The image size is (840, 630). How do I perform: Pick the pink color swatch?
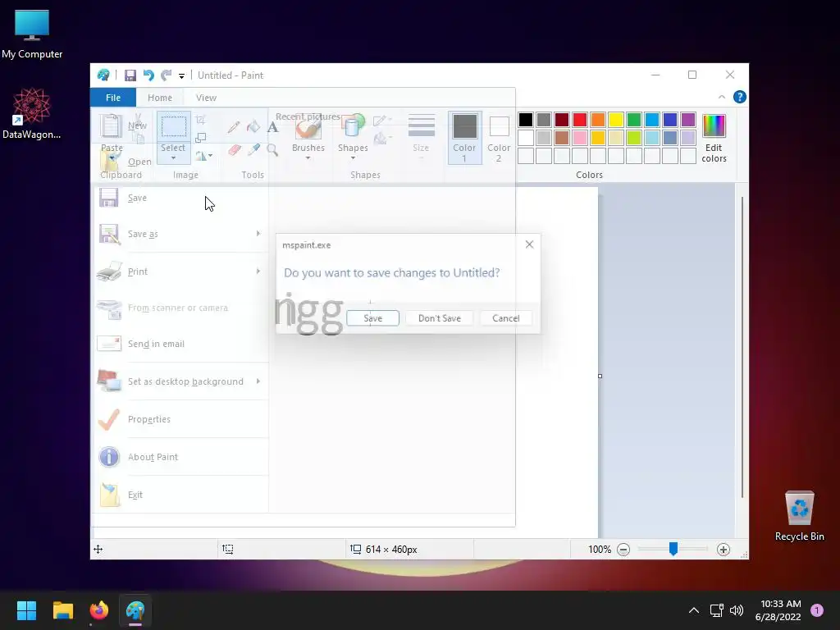[x=580, y=138]
